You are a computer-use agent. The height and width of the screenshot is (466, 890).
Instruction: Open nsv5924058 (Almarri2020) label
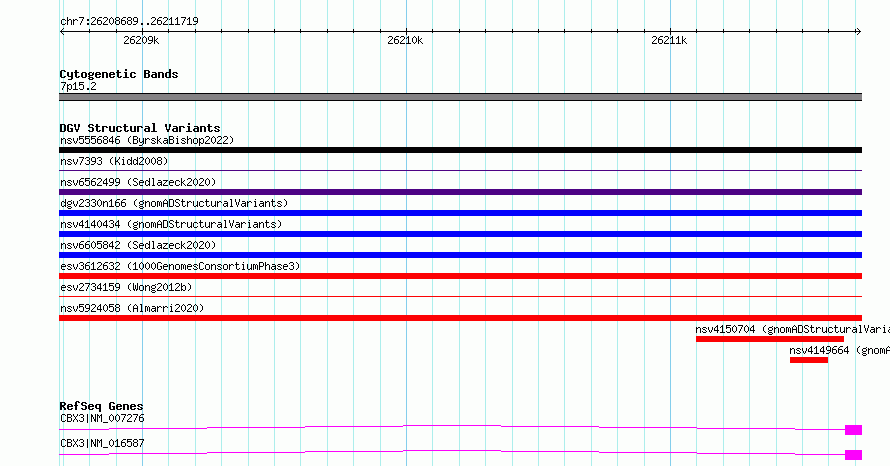(x=132, y=308)
